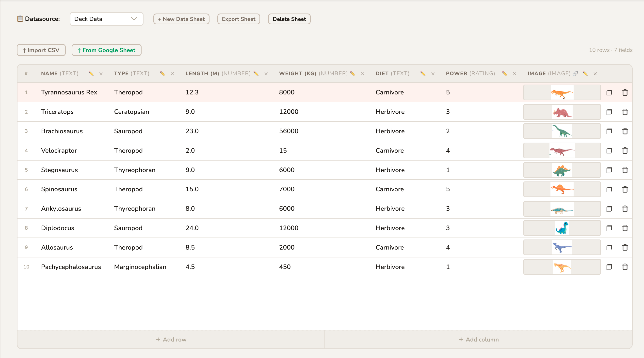This screenshot has width=644, height=358.
Task: Click the Export Sheet button
Action: point(239,19)
